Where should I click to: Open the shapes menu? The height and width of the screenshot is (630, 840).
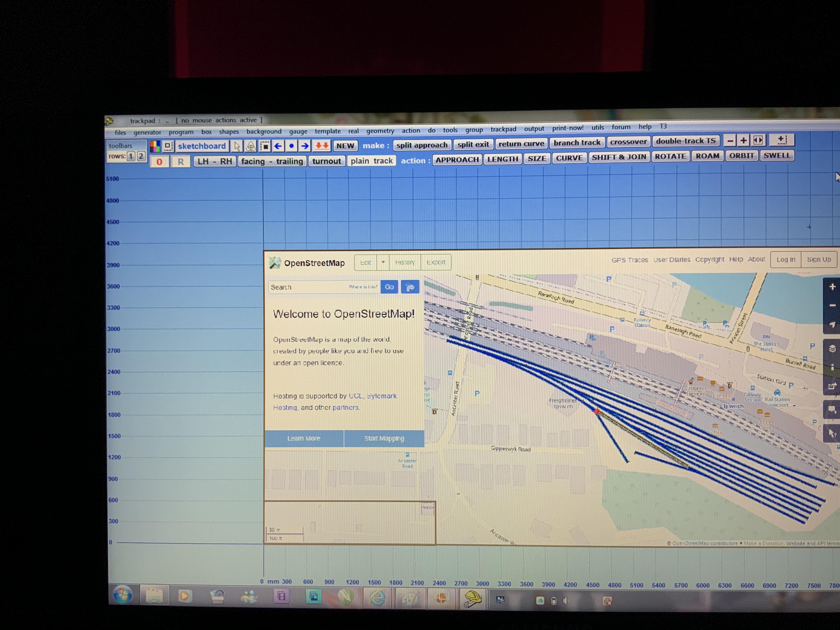click(x=229, y=132)
